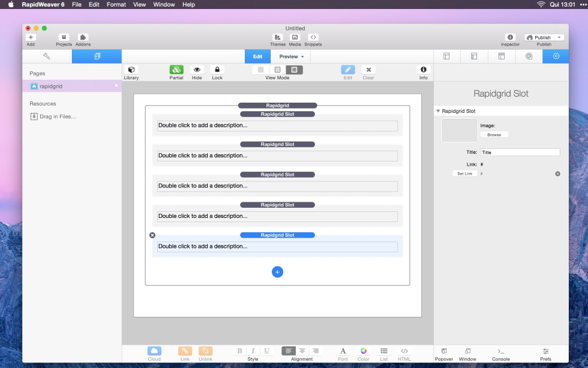Open the Projects toolbar icon
The image size is (588, 368).
click(x=64, y=37)
